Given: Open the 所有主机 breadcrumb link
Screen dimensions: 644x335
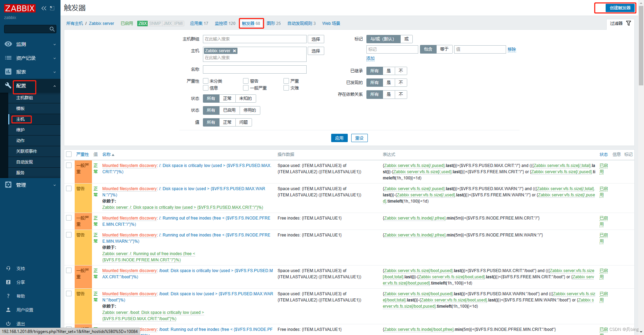Looking at the screenshot, I should click(x=75, y=24).
